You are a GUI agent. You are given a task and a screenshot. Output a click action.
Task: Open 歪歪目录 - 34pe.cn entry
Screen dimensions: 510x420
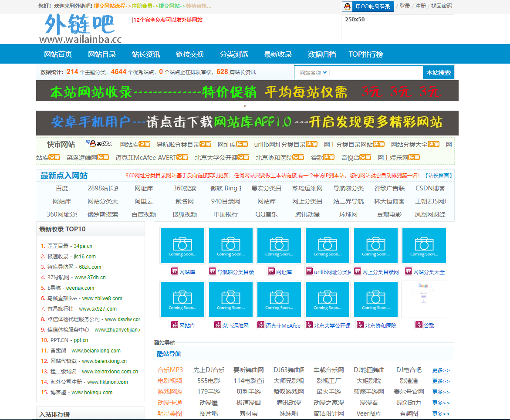click(70, 246)
